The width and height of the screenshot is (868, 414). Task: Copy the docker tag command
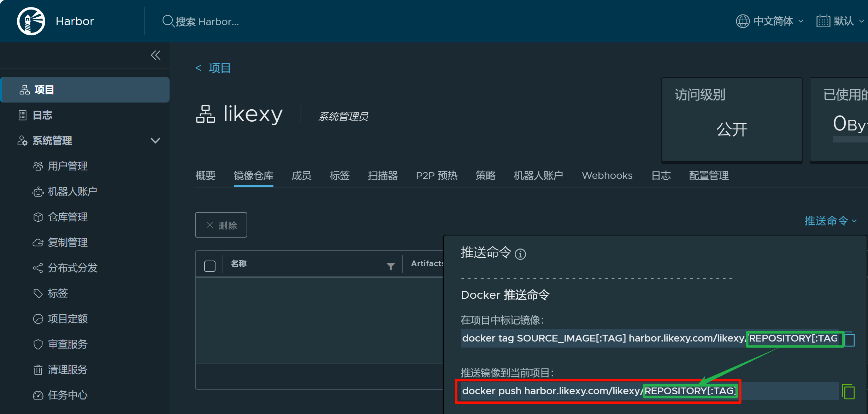coord(849,339)
